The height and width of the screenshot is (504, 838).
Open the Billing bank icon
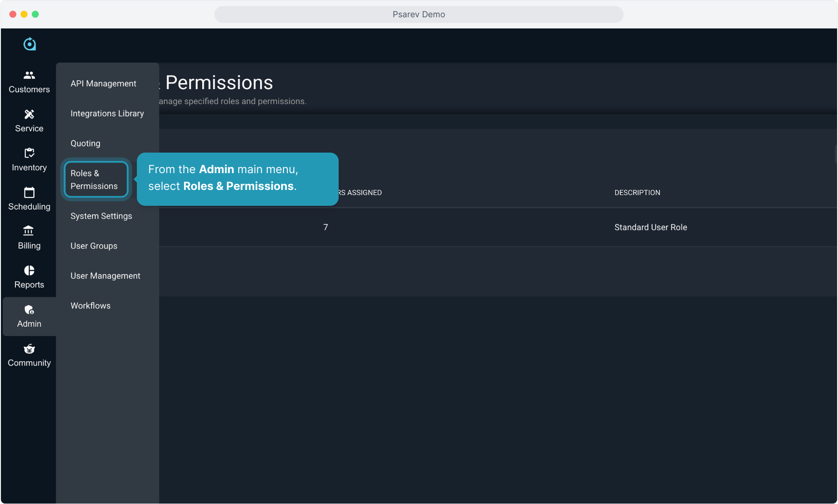29,231
